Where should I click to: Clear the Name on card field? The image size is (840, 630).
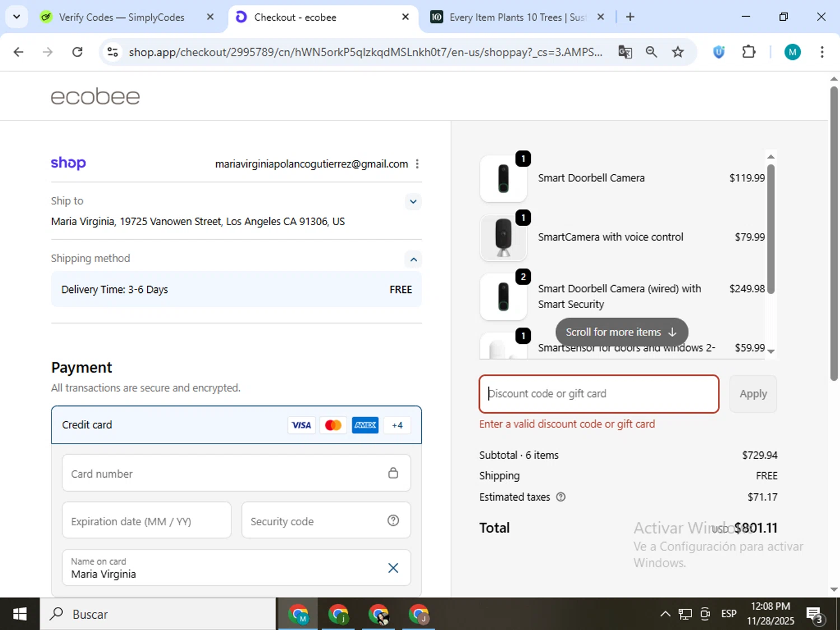click(x=393, y=568)
